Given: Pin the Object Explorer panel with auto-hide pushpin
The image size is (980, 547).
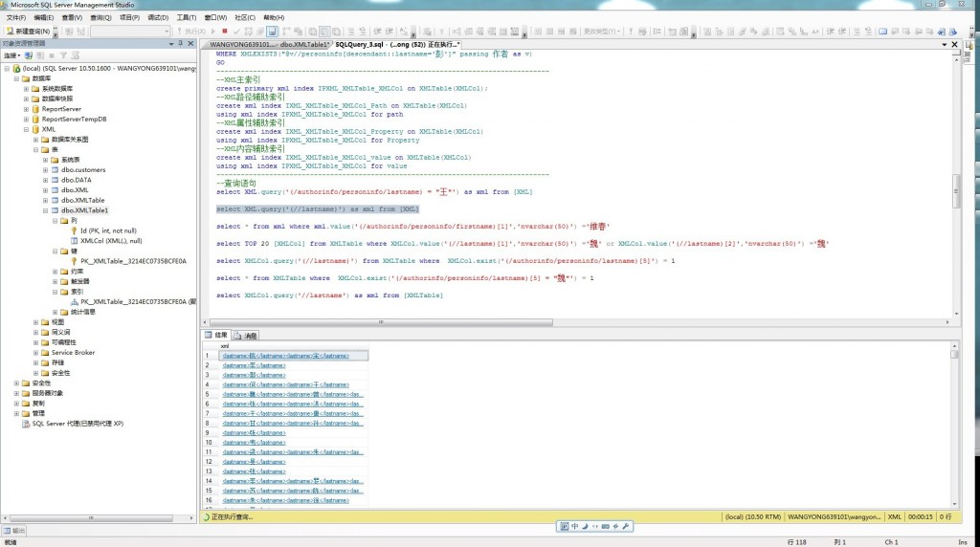Looking at the screenshot, I should (x=181, y=43).
